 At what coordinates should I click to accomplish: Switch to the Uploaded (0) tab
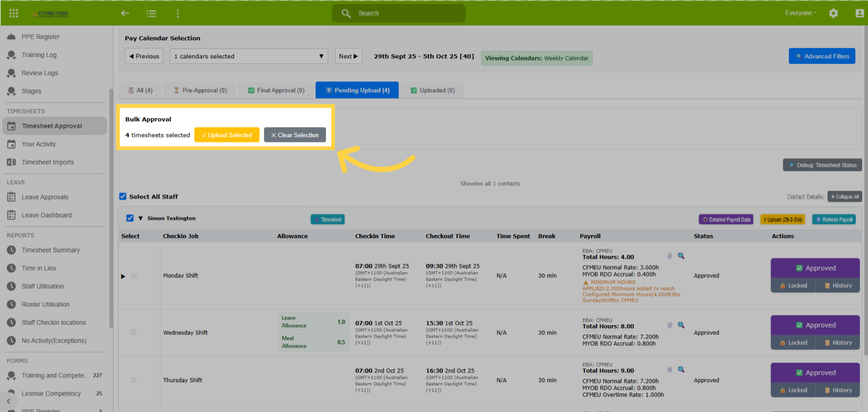433,90
